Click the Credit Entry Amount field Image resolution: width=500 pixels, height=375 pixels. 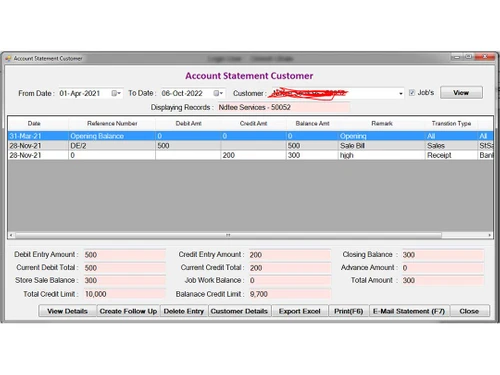click(290, 255)
